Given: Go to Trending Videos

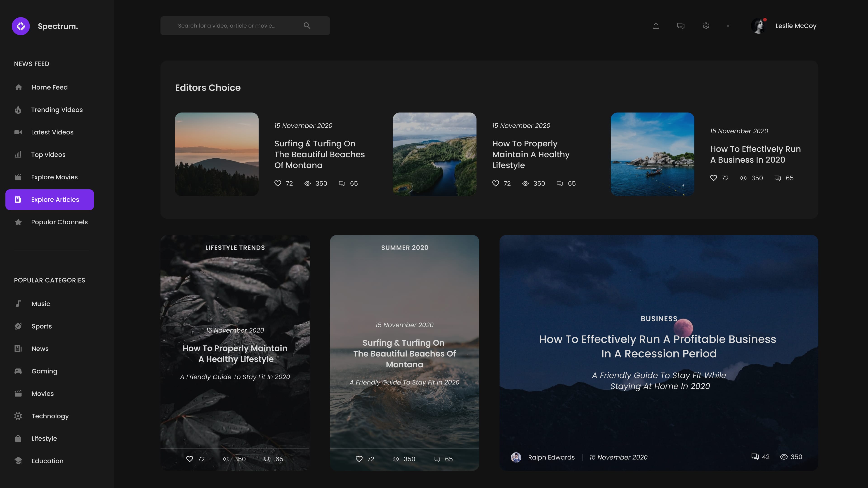Looking at the screenshot, I should click(50, 110).
